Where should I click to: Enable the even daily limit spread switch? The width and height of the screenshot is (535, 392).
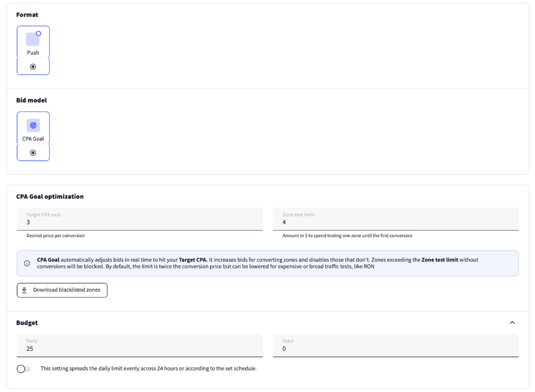point(24,369)
